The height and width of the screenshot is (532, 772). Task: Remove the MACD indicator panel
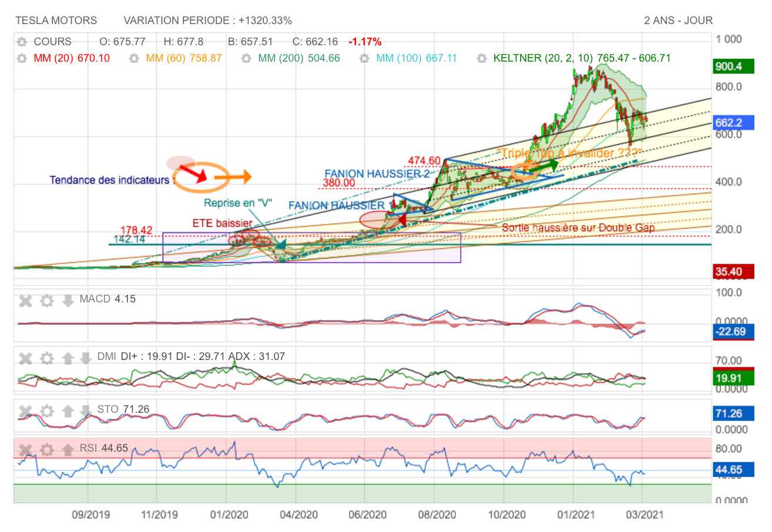(x=25, y=301)
